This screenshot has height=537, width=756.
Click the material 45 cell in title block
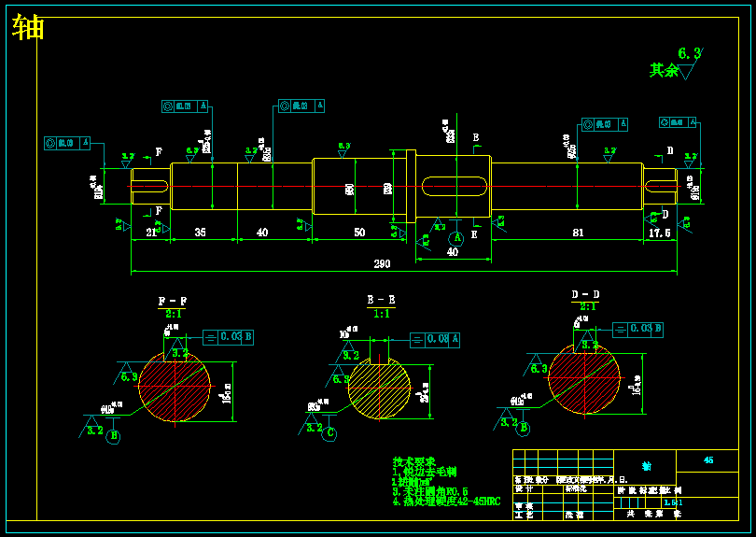point(707,460)
